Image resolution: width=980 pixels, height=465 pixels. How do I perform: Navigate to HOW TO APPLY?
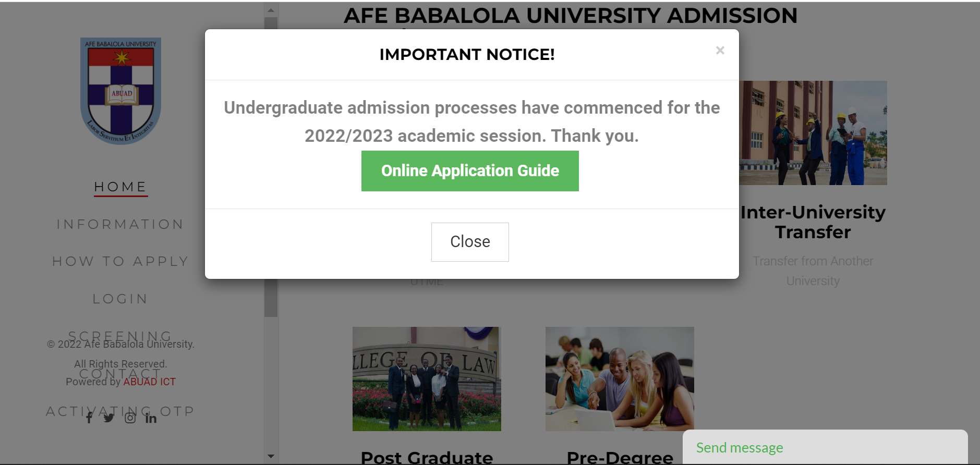pos(120,261)
